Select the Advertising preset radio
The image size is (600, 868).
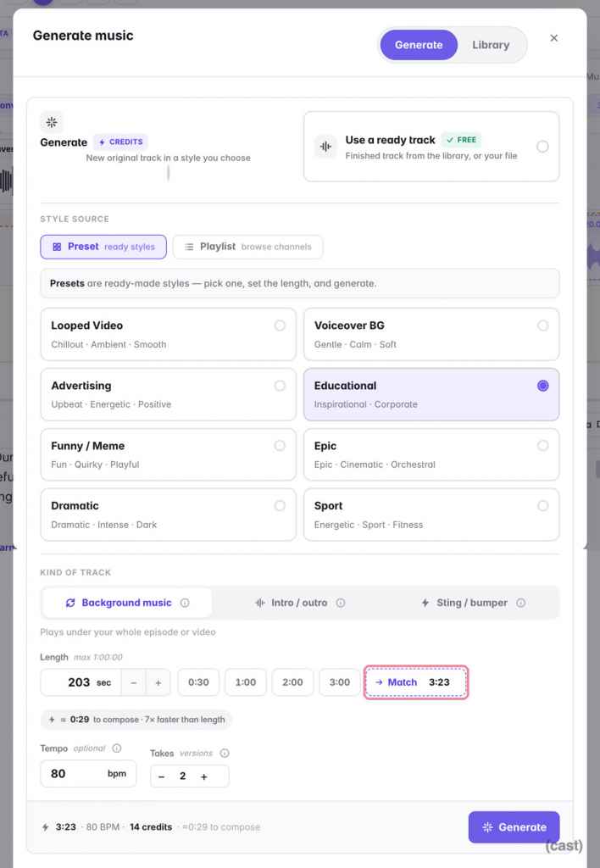click(280, 386)
